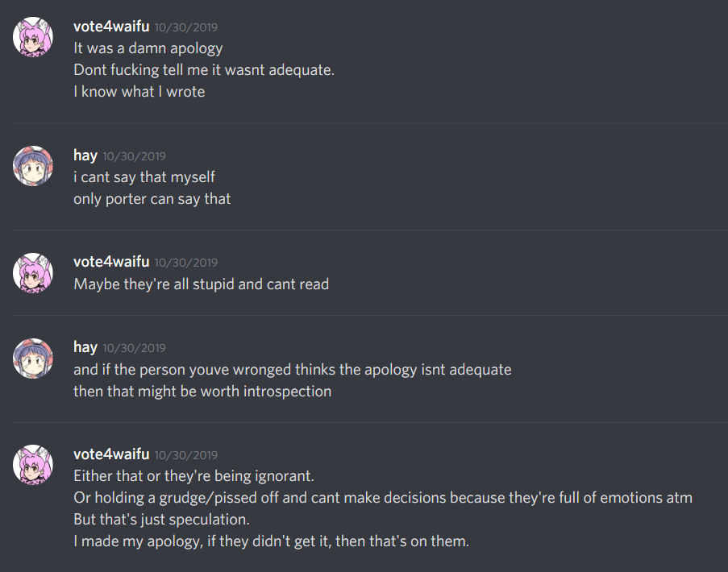Open hay's profile name above "i cant say that myself"
728x572 pixels.
coord(85,155)
